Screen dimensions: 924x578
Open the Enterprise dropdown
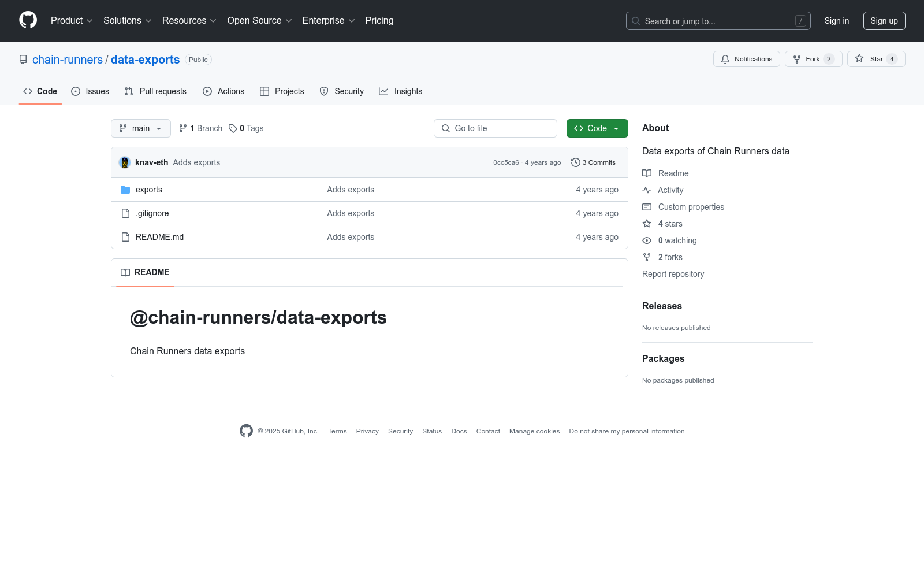click(329, 21)
